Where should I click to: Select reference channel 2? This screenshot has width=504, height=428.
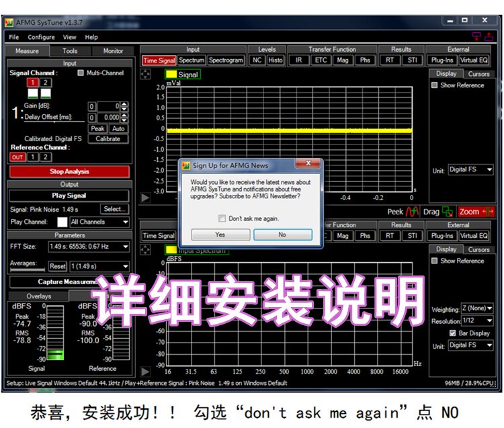[46, 157]
